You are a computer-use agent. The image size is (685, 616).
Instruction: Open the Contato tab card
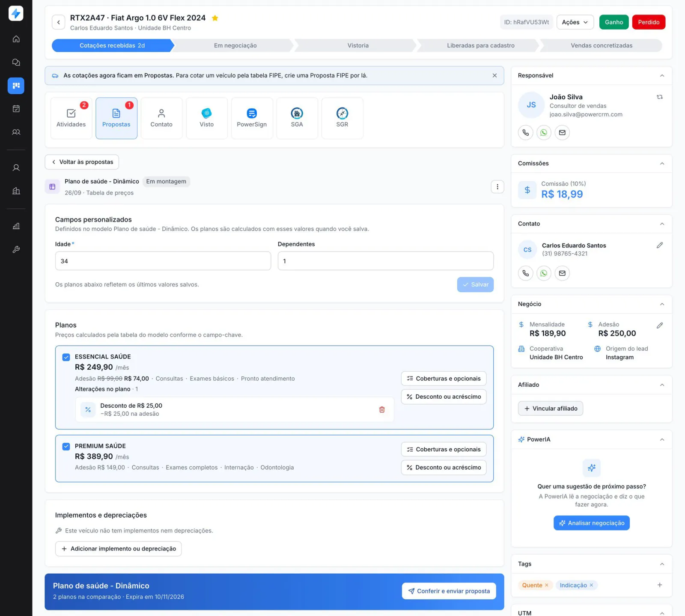[x=161, y=118]
